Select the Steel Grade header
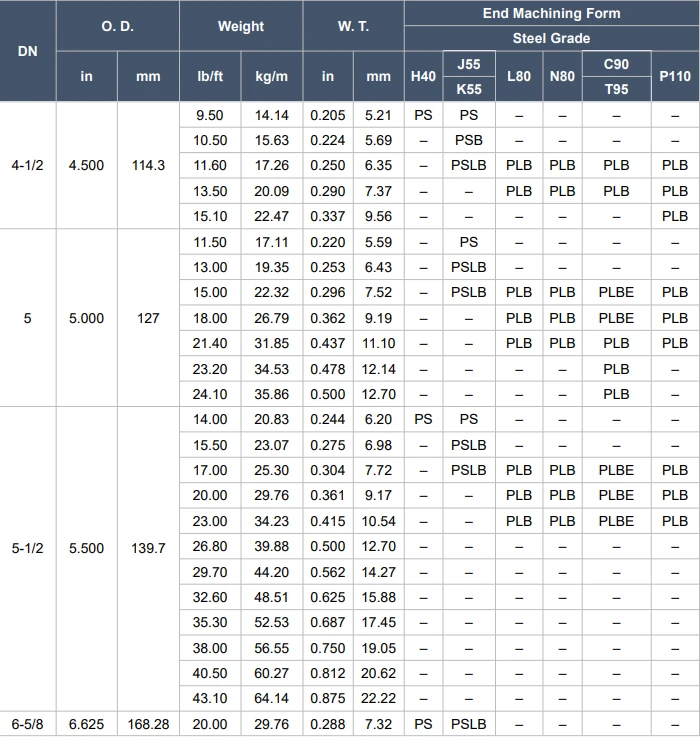700x737 pixels. click(x=551, y=38)
